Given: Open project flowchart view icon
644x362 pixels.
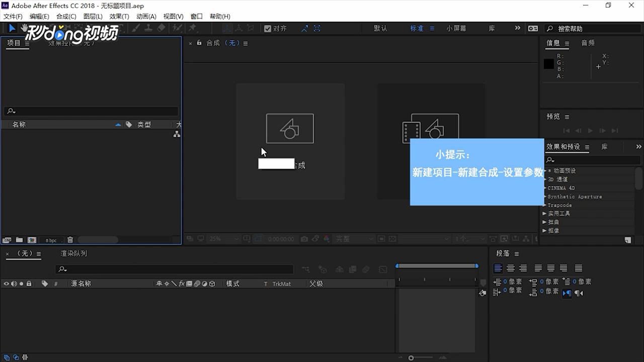Looking at the screenshot, I should (x=177, y=134).
